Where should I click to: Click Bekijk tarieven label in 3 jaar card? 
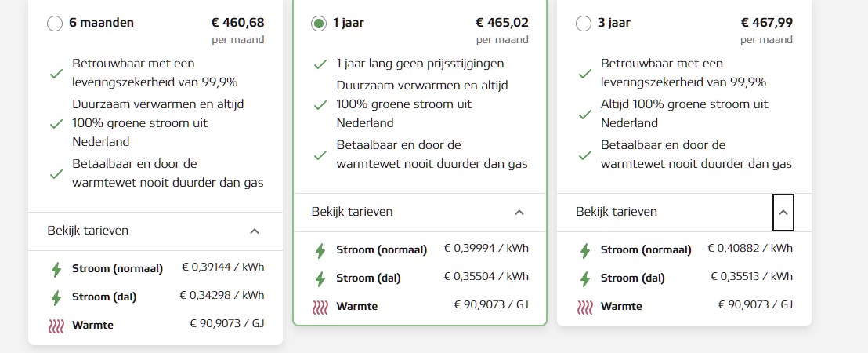[x=616, y=212]
